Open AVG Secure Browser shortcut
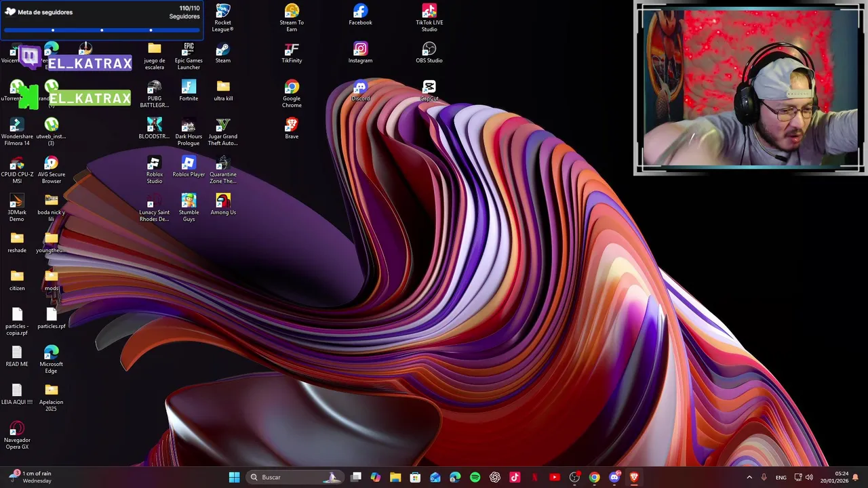The image size is (868, 488). tap(51, 169)
